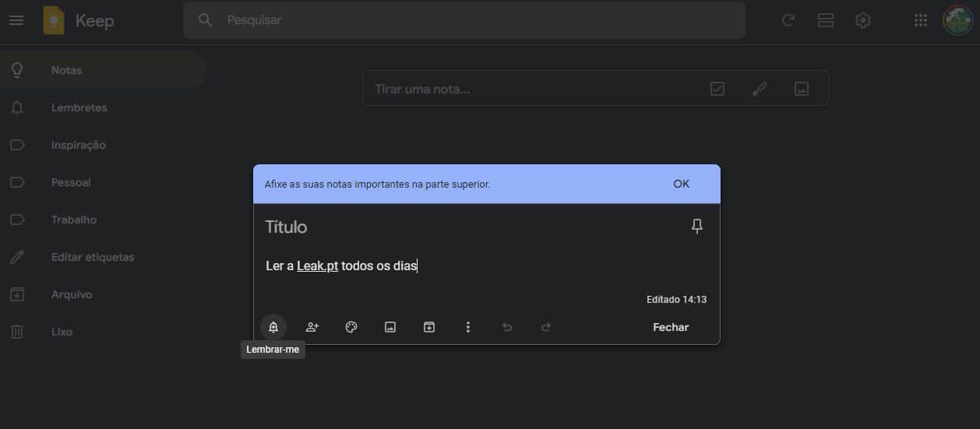This screenshot has width=980, height=429.
Task: Dismiss the tip banner with OK
Action: [681, 184]
